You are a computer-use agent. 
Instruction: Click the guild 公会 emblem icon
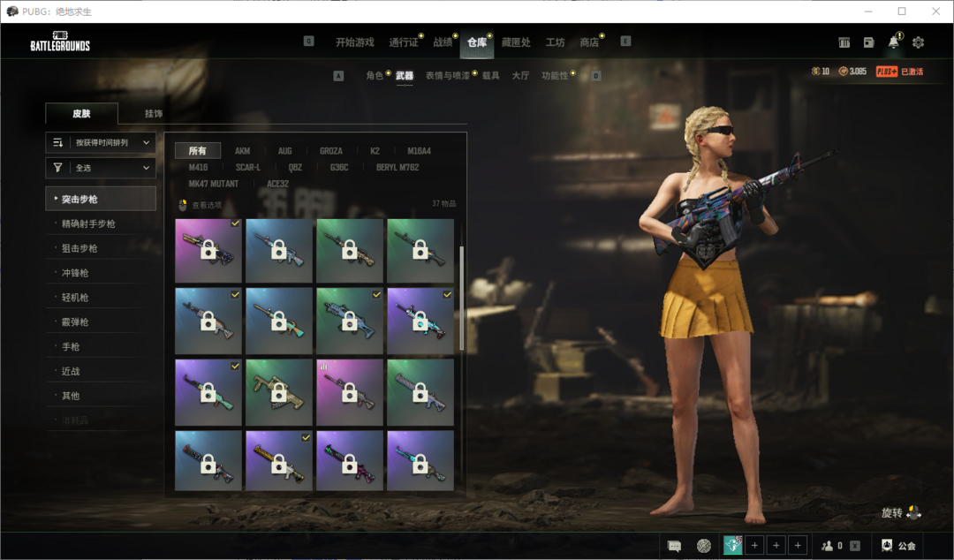click(887, 546)
